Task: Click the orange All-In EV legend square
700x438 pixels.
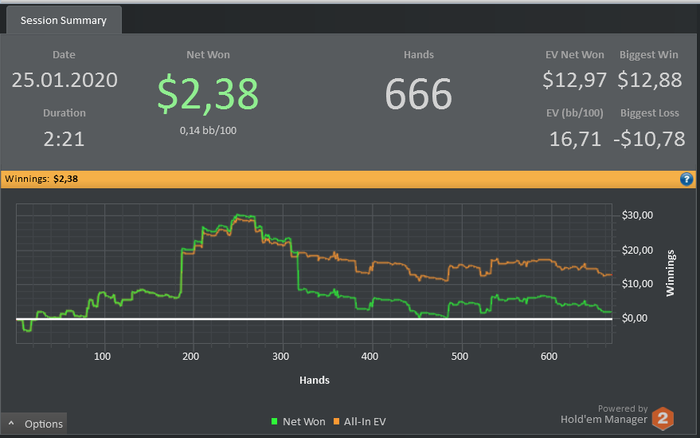Action: 336,421
